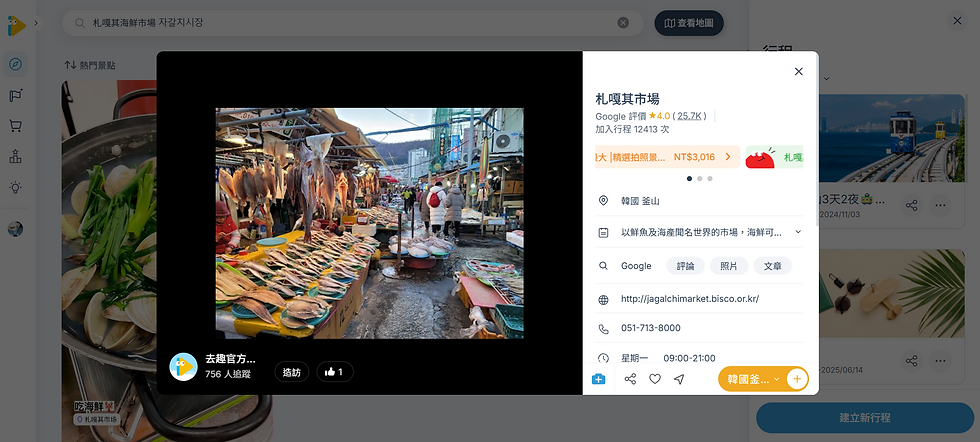980x442 pixels.
Task: Open the shopping cart sidebar icon
Action: tap(16, 126)
